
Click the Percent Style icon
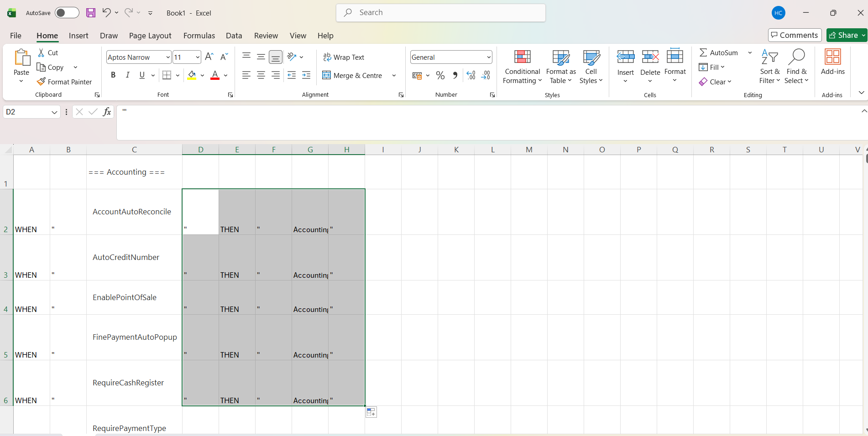[x=440, y=75]
